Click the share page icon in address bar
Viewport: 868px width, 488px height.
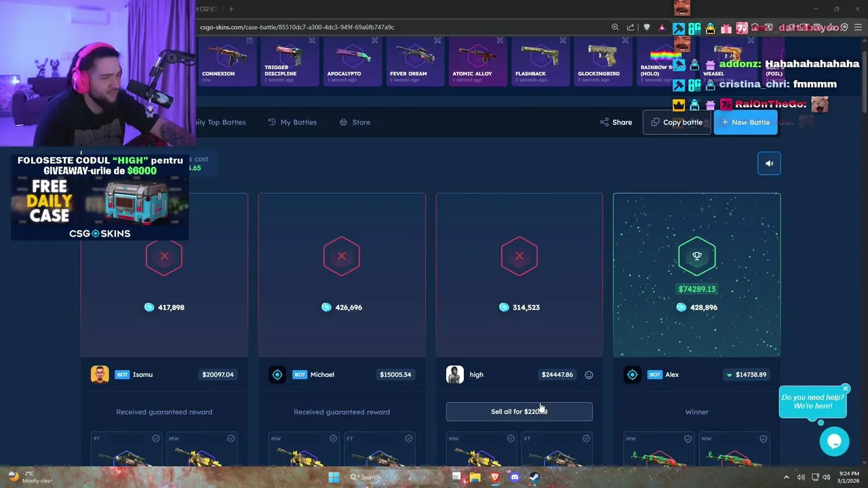click(x=631, y=27)
